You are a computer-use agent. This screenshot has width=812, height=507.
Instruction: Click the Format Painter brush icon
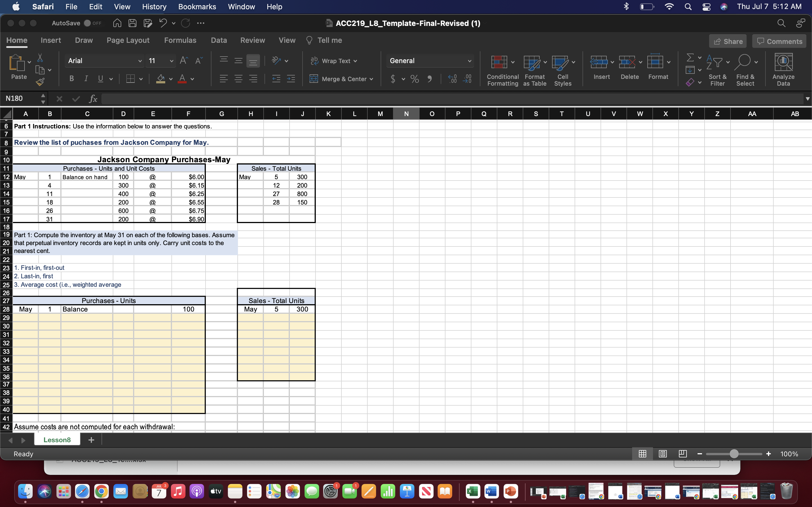(x=40, y=81)
